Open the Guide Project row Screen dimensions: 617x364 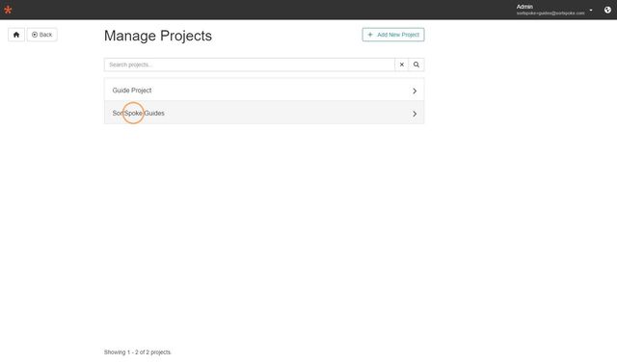(x=264, y=91)
